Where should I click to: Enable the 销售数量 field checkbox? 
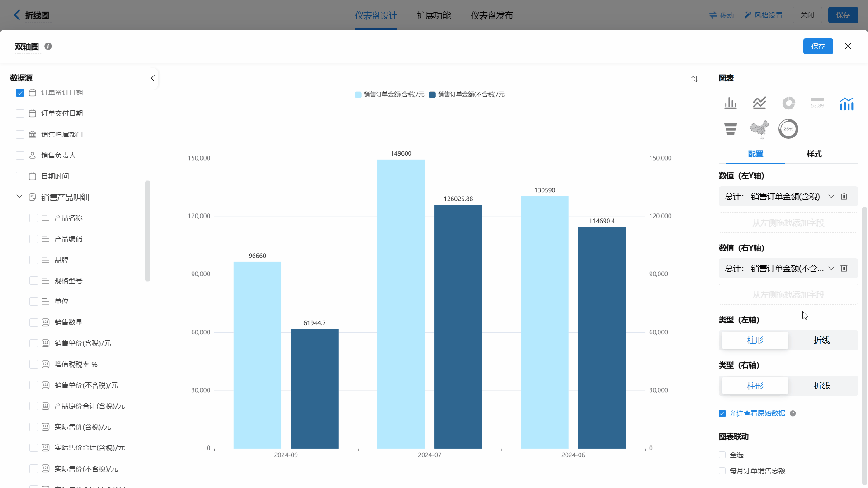point(33,322)
